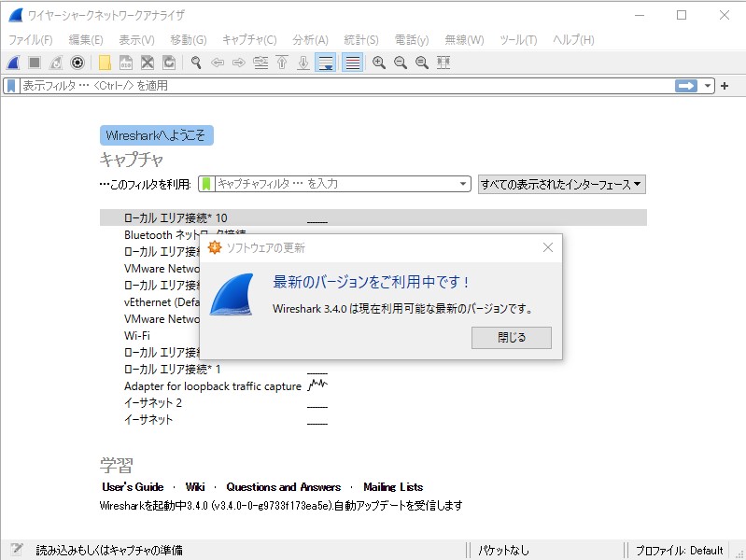Screen dimensions: 746x560
Task: Open the 分析(A) menu
Action: click(310, 40)
